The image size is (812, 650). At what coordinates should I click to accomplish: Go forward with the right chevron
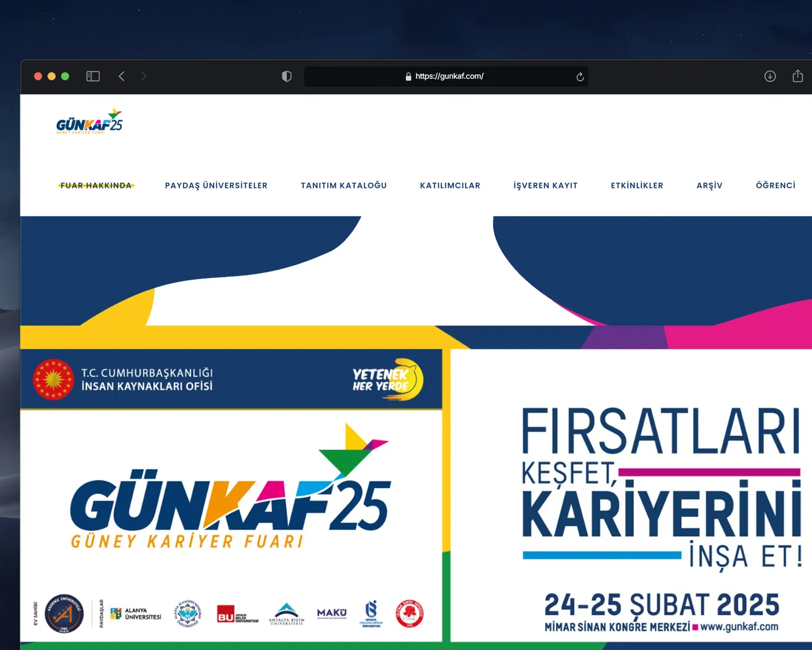(x=143, y=76)
